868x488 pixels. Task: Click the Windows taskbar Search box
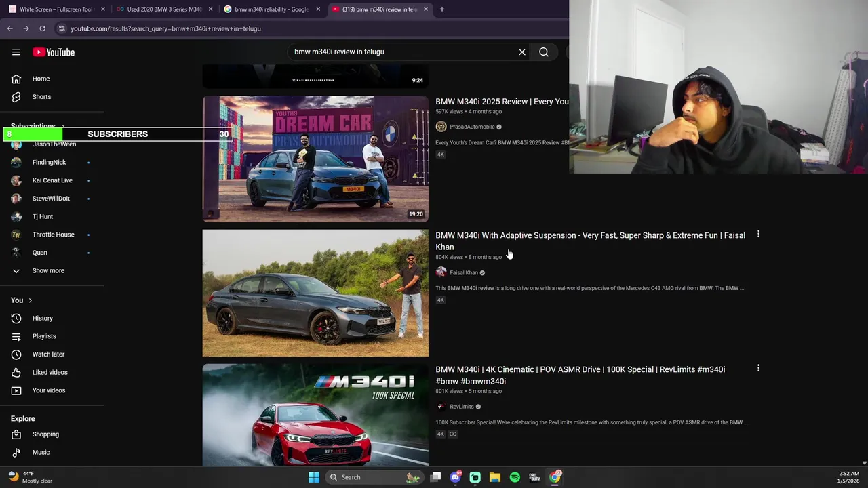374,477
